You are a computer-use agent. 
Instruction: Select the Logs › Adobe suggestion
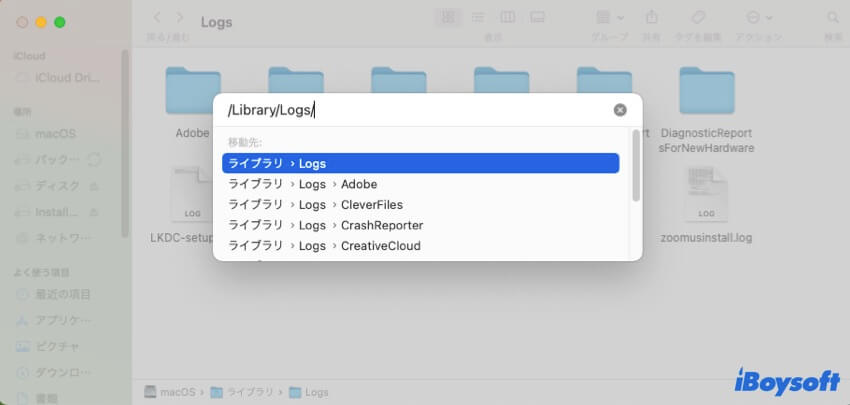tap(421, 184)
